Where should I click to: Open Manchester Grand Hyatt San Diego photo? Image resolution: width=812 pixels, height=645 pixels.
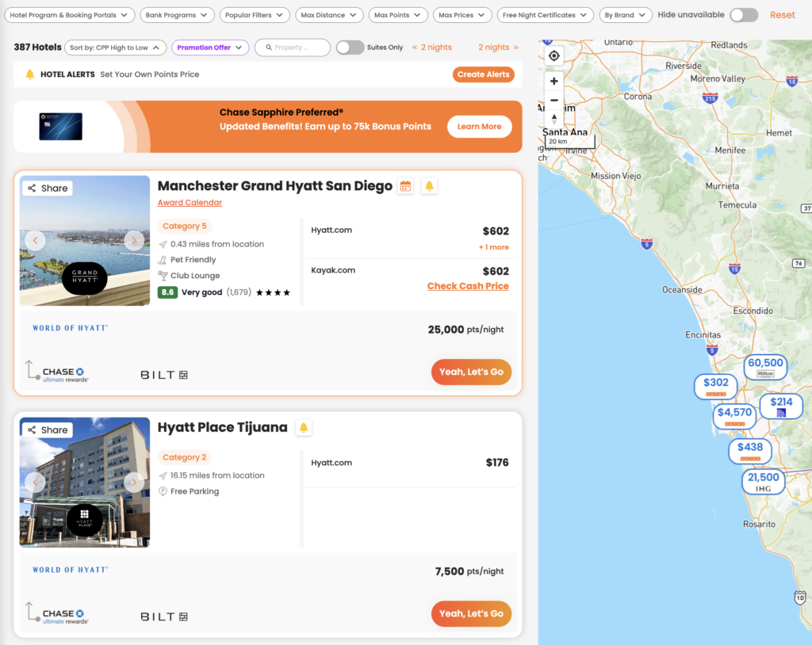(x=85, y=241)
